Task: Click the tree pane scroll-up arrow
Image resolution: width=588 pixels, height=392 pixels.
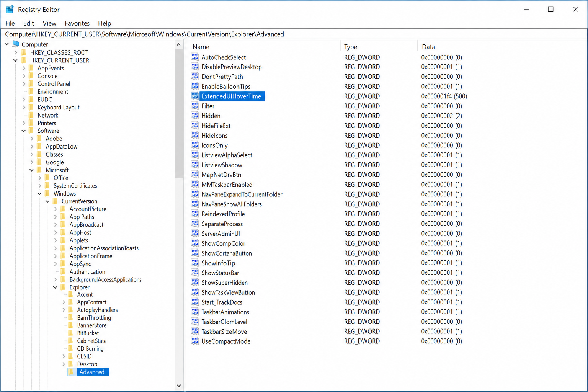Action: point(179,45)
